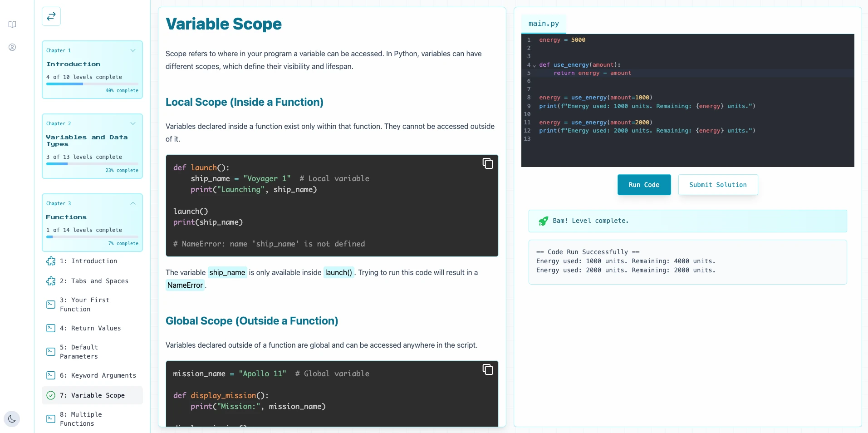Open lesson 6: Keyword Arguments
Image resolution: width=868 pixels, height=433 pixels.
92,375
